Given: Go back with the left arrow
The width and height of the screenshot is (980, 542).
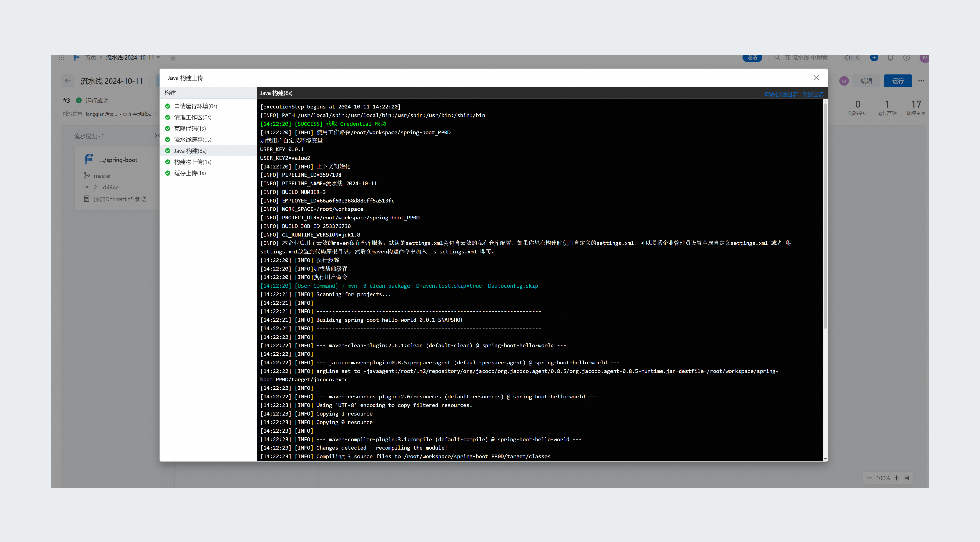Looking at the screenshot, I should 68,81.
